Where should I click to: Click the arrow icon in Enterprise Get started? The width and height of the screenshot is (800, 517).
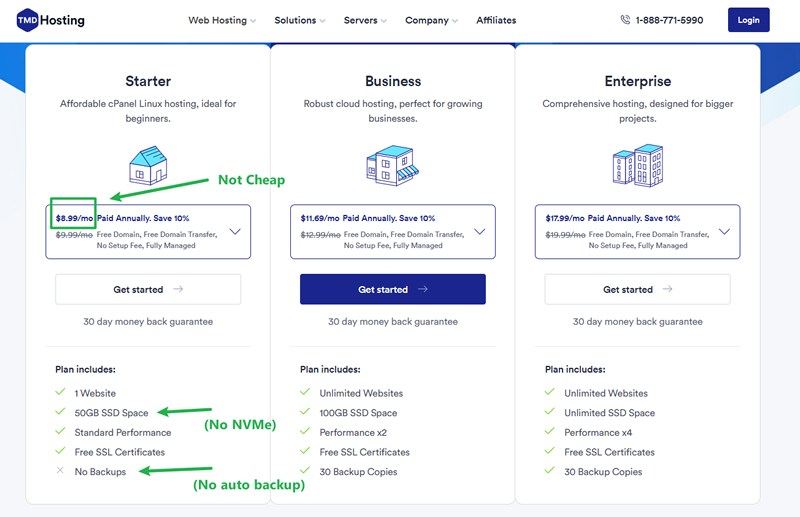(667, 289)
